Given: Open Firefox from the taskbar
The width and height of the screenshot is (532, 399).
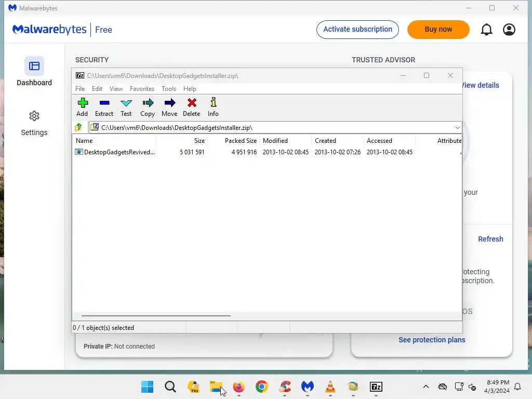Looking at the screenshot, I should pos(239,387).
